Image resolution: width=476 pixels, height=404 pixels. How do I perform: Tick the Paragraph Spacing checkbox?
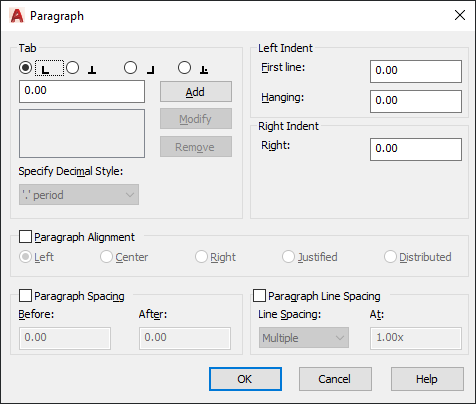[25, 296]
